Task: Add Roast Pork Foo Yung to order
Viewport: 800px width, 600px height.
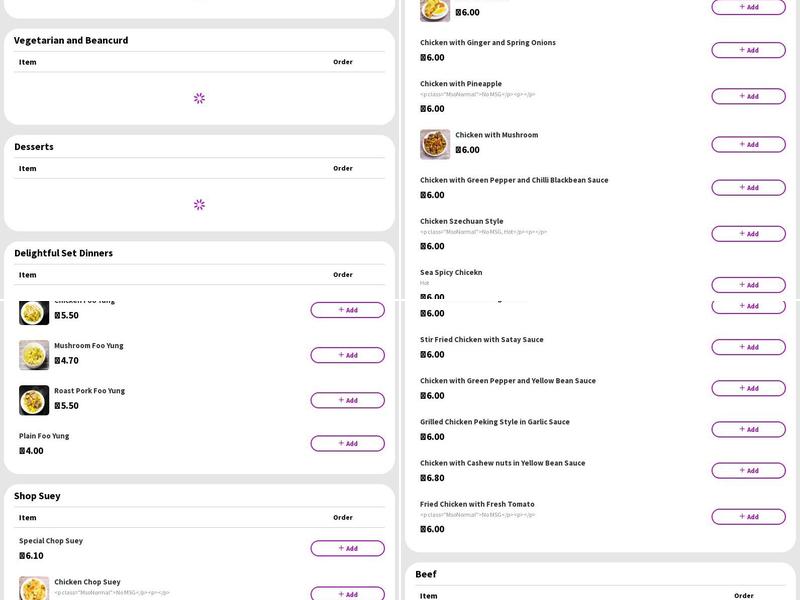Action: [x=347, y=400]
